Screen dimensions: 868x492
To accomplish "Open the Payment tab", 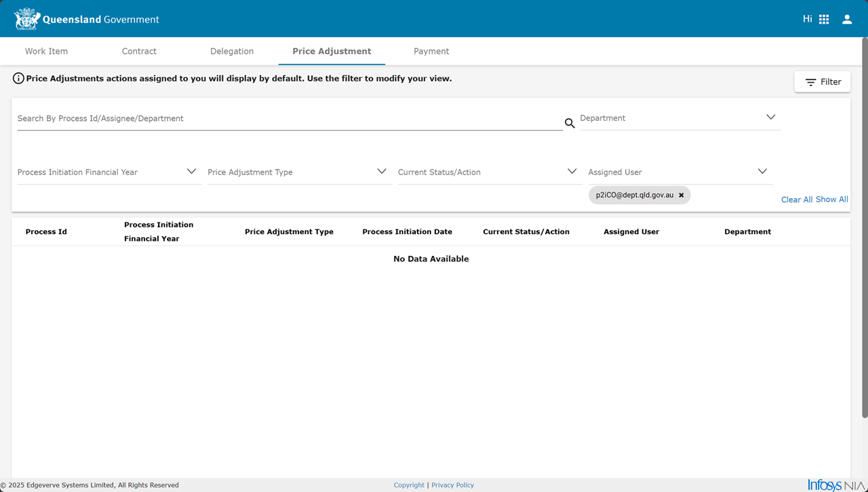I will [431, 52].
